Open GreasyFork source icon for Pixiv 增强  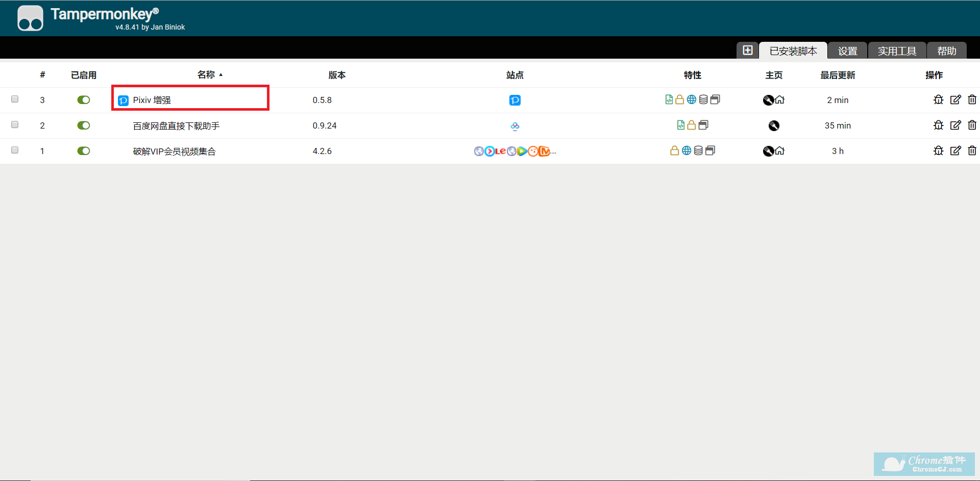pyautogui.click(x=768, y=100)
